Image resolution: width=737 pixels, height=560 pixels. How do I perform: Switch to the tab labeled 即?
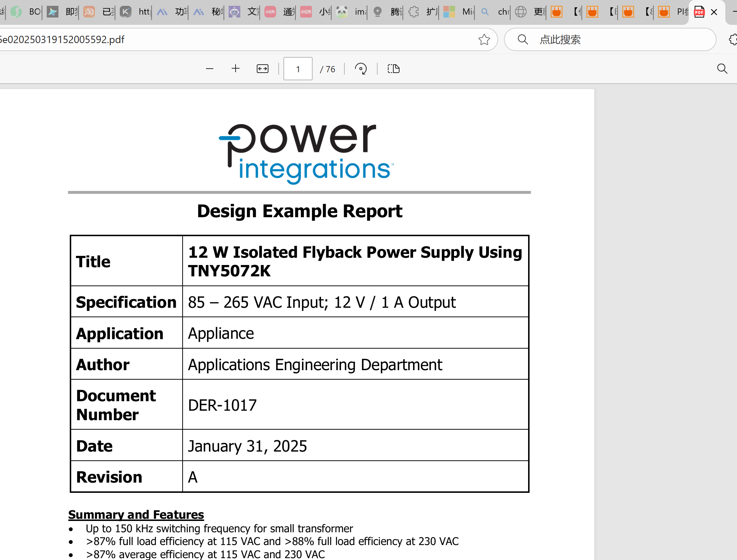coord(62,12)
